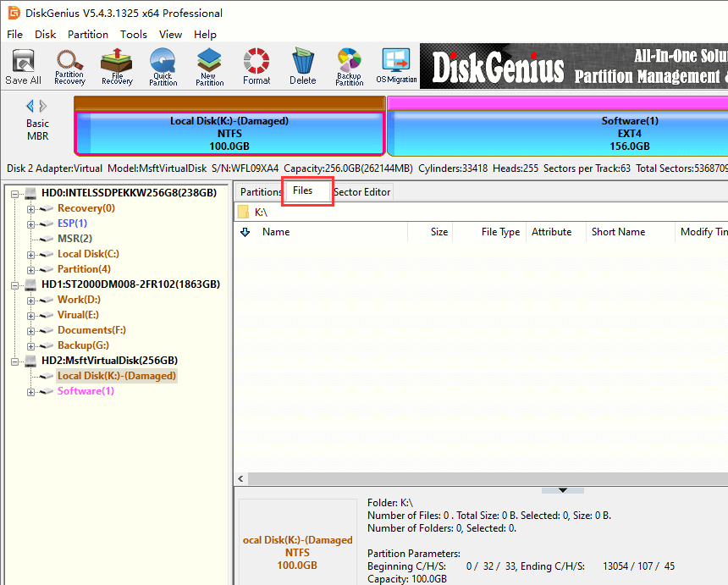Expand the Software(1) partition node
Screen dimensions: 728x585
coord(31,391)
